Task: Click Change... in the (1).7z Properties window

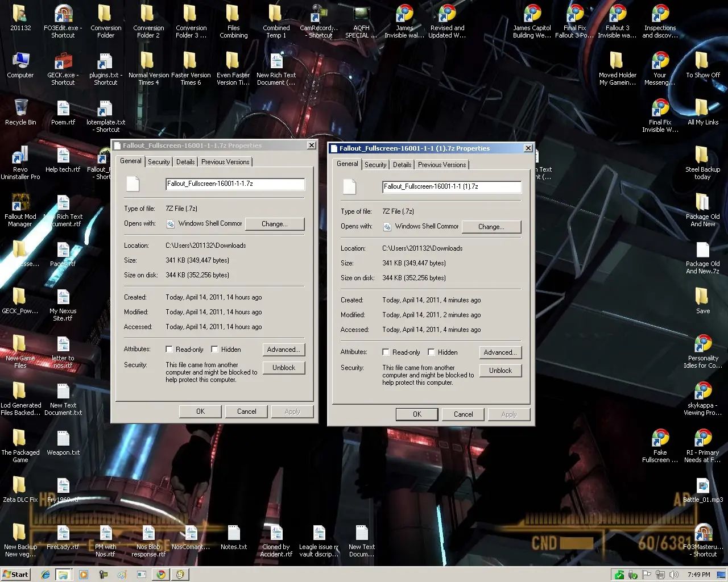Action: (x=491, y=227)
